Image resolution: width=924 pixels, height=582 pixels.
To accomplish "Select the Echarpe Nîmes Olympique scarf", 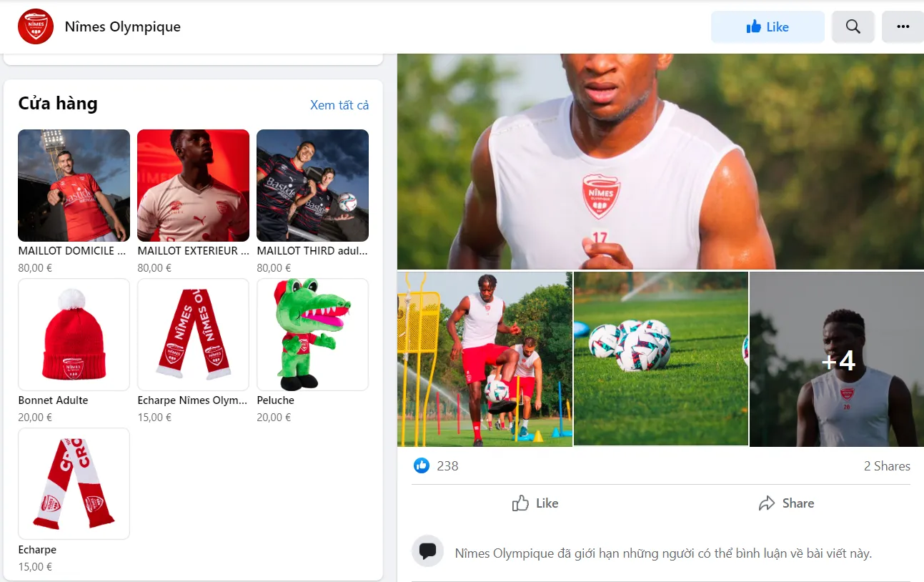I will [x=193, y=335].
